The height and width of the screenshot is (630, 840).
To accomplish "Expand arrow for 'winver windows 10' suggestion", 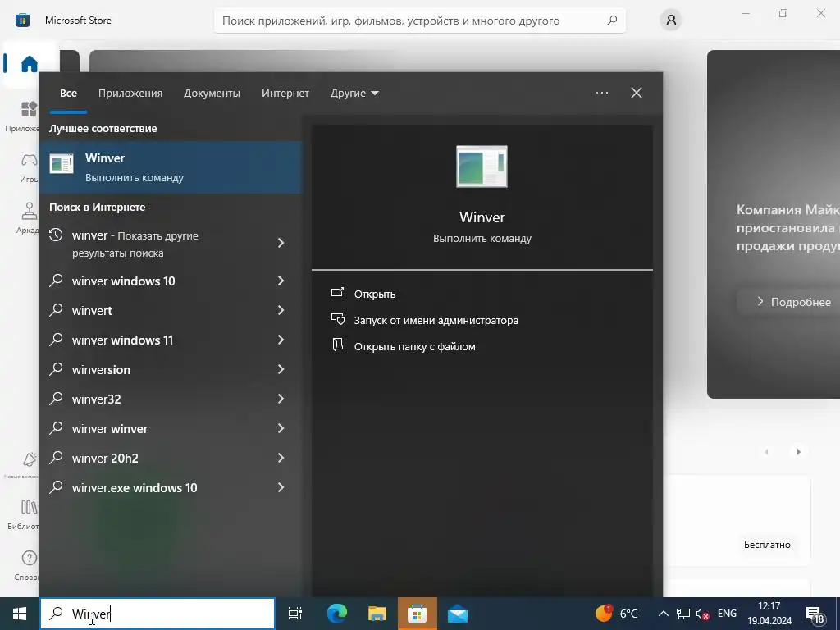I will click(281, 281).
